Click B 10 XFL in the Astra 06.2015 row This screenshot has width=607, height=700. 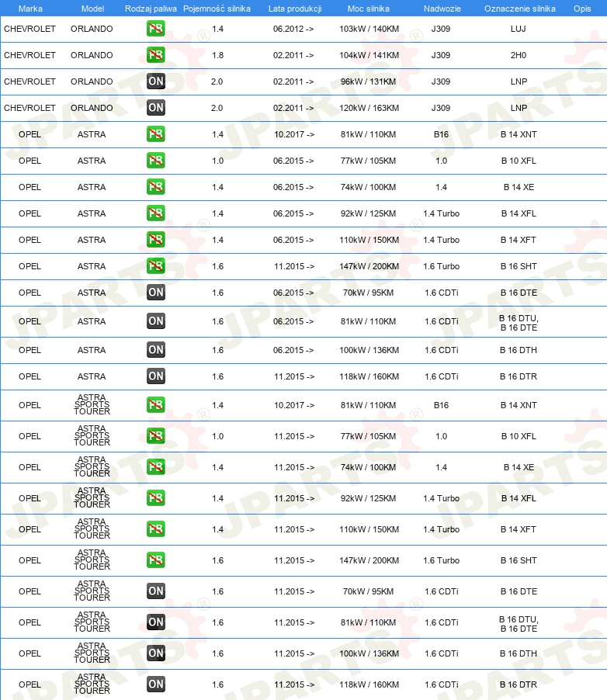coord(519,161)
